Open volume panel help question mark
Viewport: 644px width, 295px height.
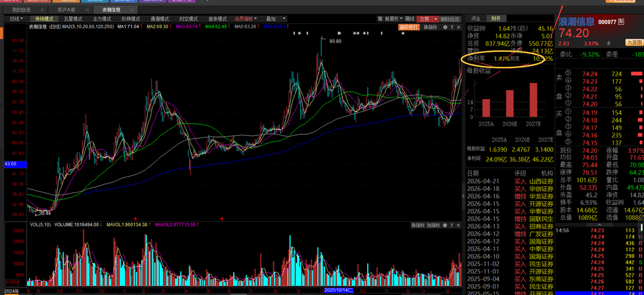[x=451, y=225]
